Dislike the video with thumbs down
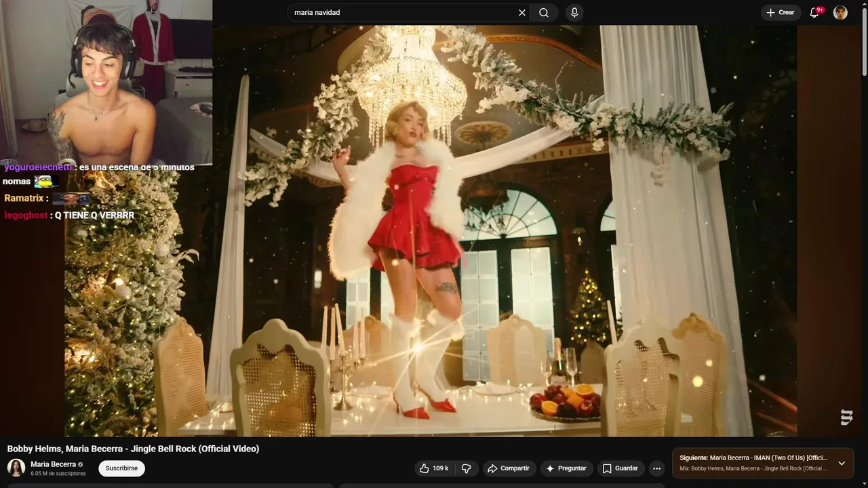 point(467,468)
